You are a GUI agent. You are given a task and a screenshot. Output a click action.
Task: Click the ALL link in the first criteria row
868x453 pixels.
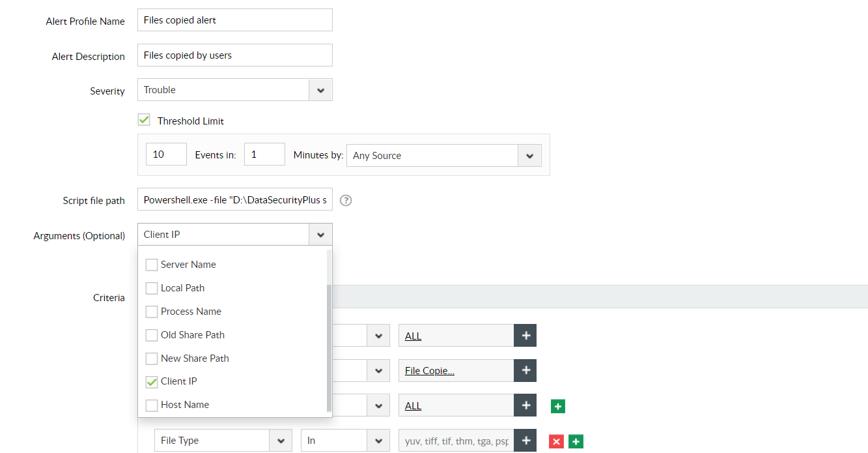[x=413, y=335]
